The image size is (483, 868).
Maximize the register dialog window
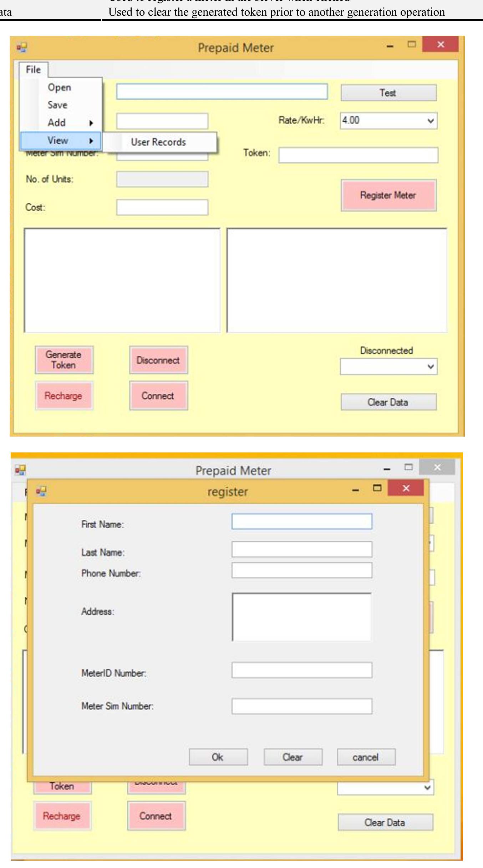pyautogui.click(x=377, y=488)
